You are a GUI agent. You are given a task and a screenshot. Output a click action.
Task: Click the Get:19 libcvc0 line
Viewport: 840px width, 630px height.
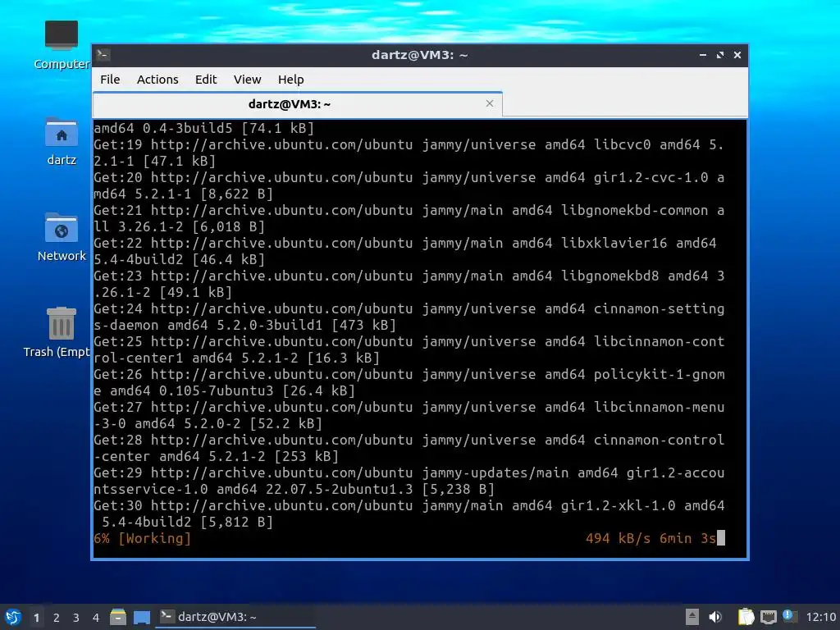(x=409, y=153)
